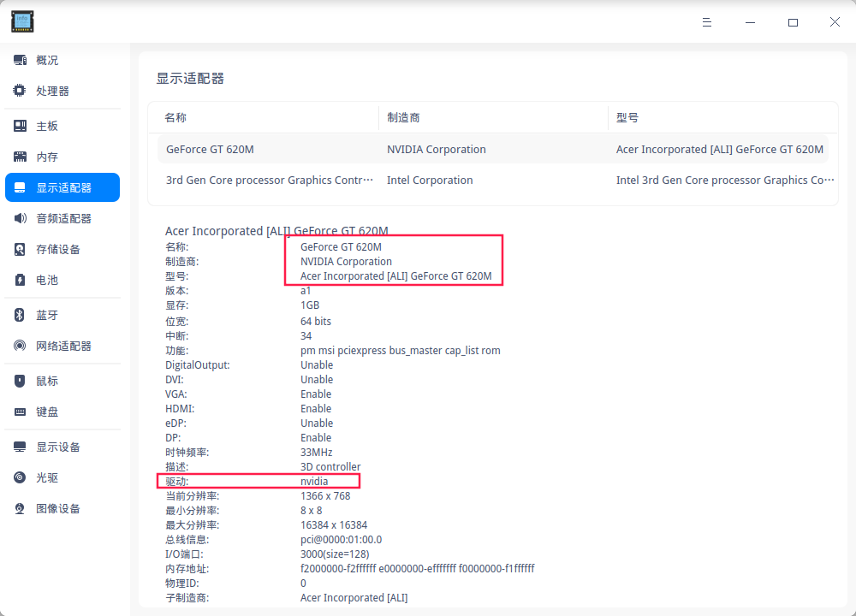Screen dimensions: 856x616
Task: Click the I/O port value 3000(size=128)
Action: pos(335,554)
